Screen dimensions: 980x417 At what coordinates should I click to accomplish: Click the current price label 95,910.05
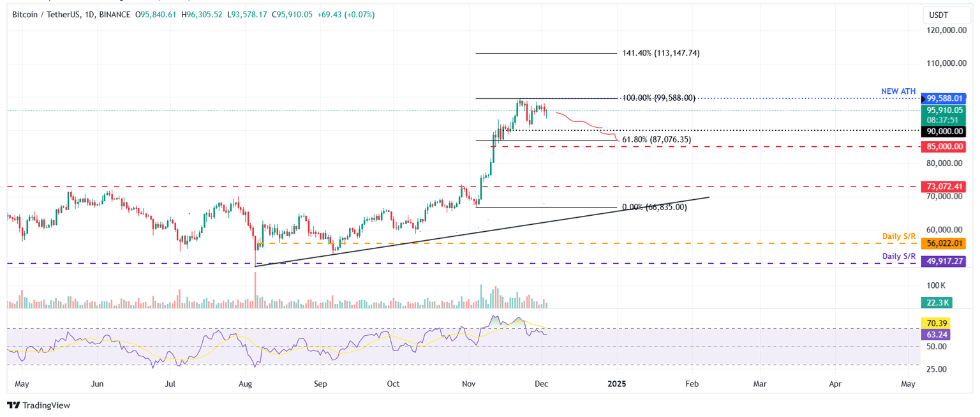pos(944,110)
